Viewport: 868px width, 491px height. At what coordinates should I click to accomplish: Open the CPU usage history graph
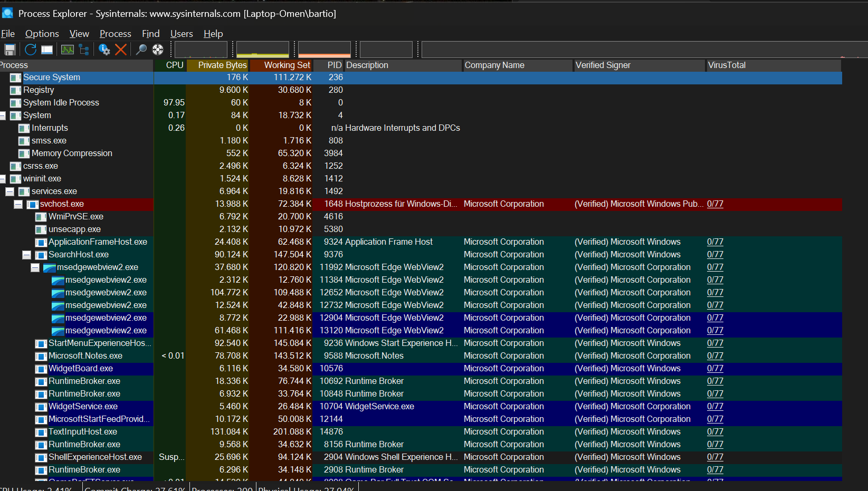coord(201,50)
